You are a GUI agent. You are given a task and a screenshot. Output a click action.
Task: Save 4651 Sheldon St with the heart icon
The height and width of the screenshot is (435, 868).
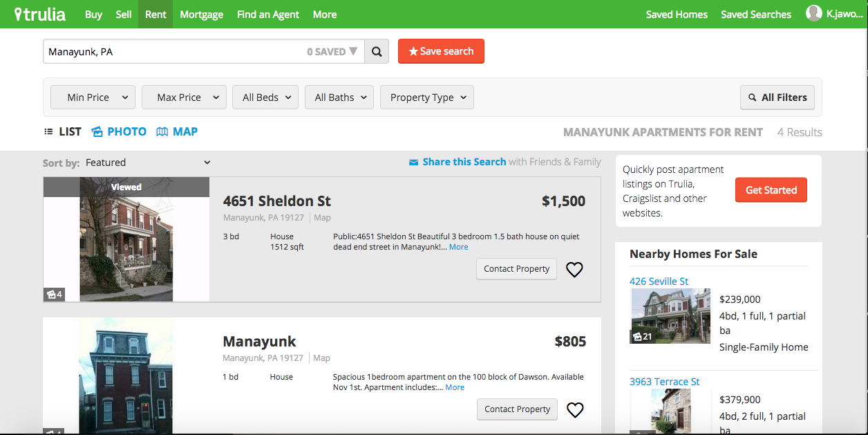574,270
